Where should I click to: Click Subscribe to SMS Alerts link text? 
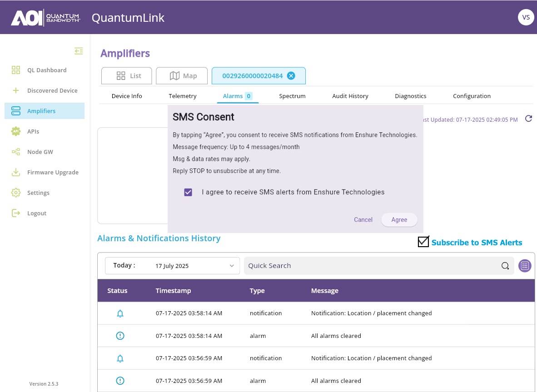pyautogui.click(x=477, y=243)
